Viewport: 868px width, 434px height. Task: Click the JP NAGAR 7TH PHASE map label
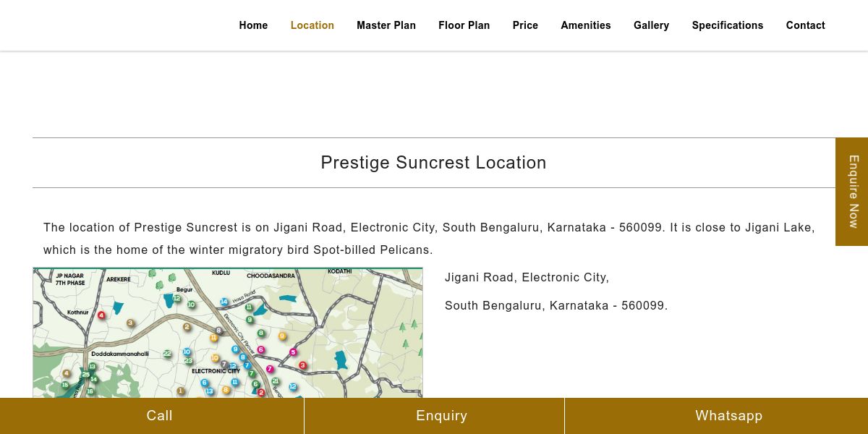70,279
